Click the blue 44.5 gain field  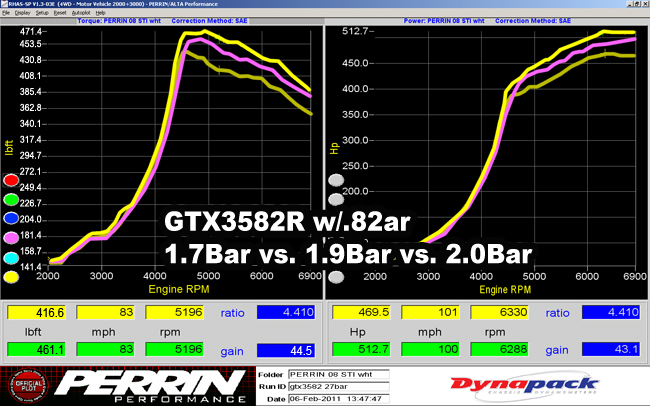286,350
